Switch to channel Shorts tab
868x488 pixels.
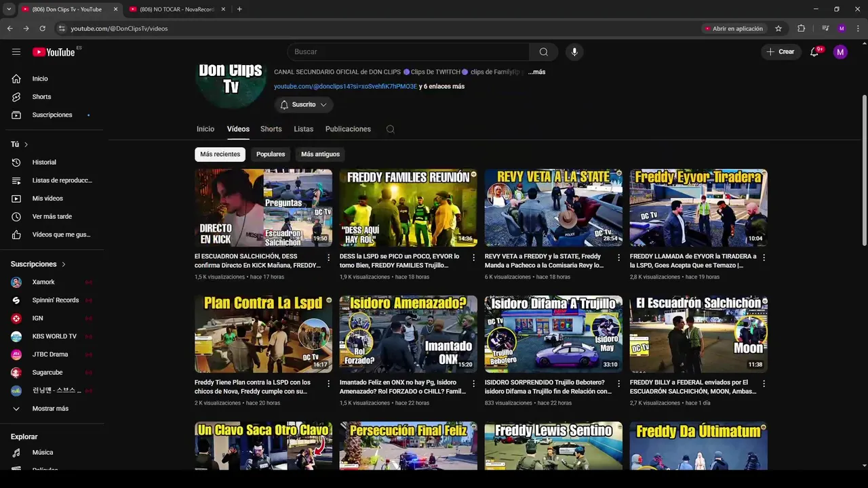point(271,129)
